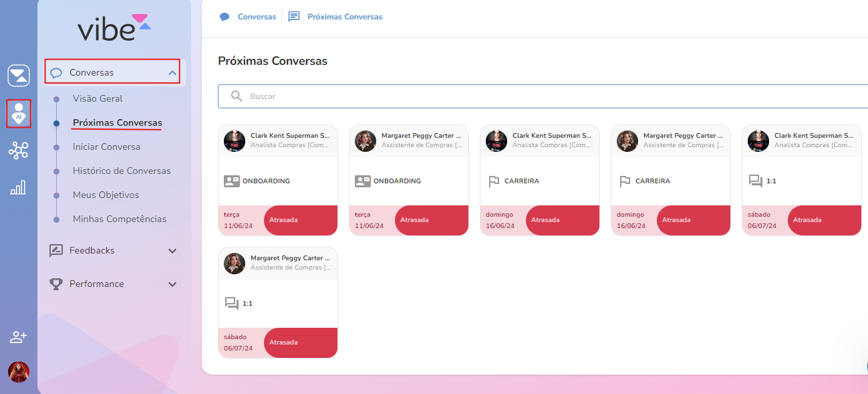
Task: Click Margaret's avatar on the ONBOARDING card
Action: [x=366, y=141]
